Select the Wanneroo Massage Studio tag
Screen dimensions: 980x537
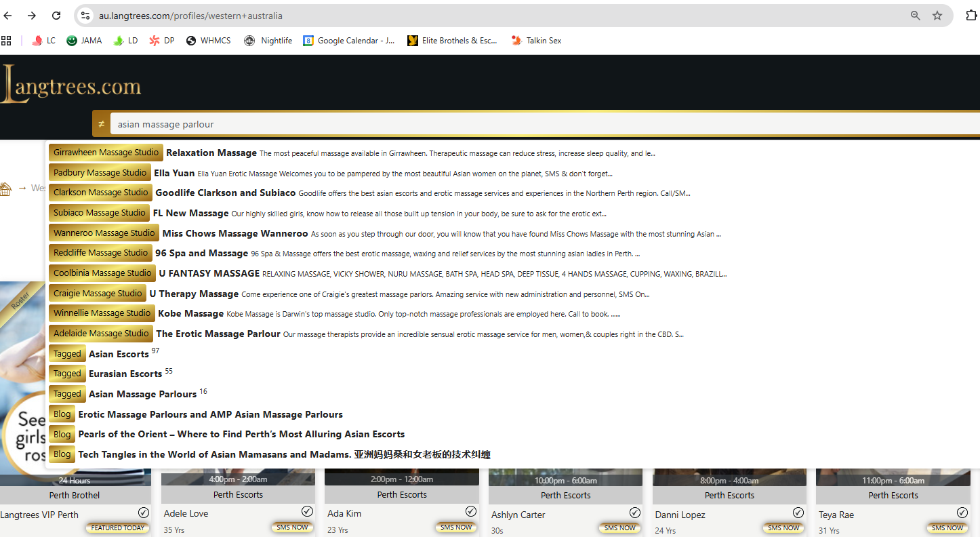tap(104, 233)
